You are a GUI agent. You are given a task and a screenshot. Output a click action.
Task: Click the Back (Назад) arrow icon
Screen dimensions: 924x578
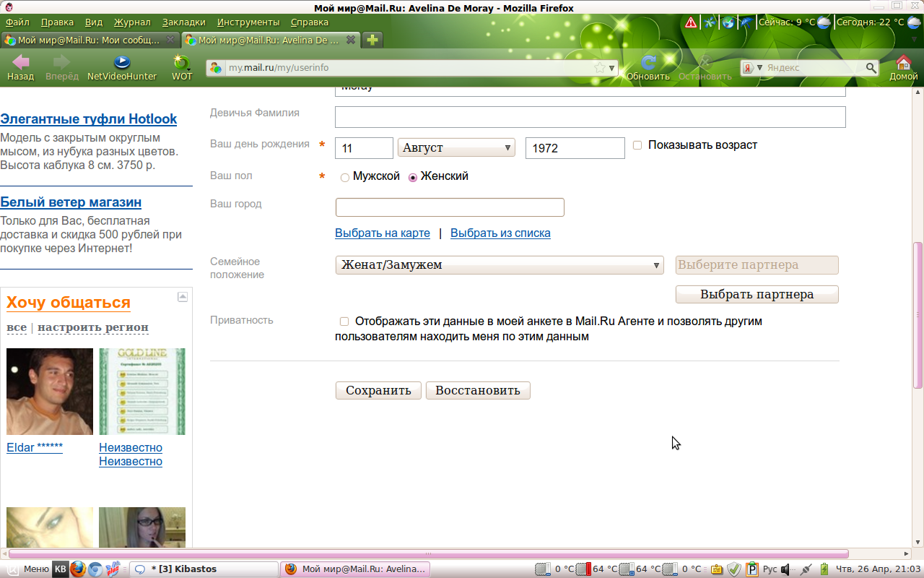(20, 63)
